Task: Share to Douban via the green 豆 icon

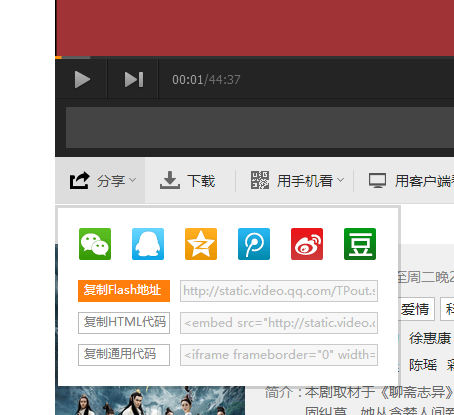Action: click(360, 244)
